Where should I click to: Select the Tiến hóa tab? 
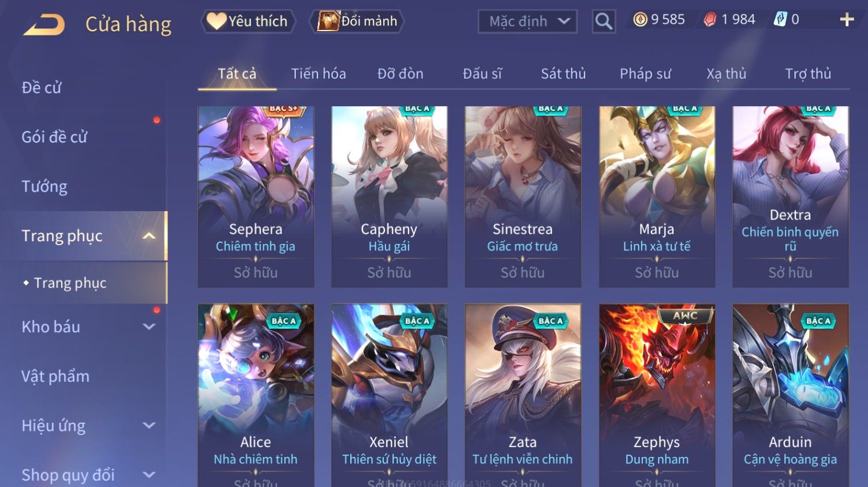coord(319,74)
